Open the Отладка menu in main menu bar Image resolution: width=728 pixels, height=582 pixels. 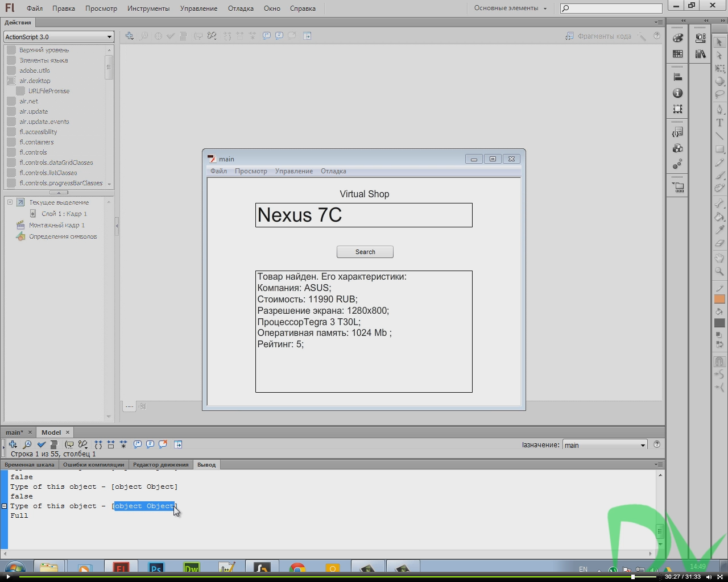click(241, 9)
